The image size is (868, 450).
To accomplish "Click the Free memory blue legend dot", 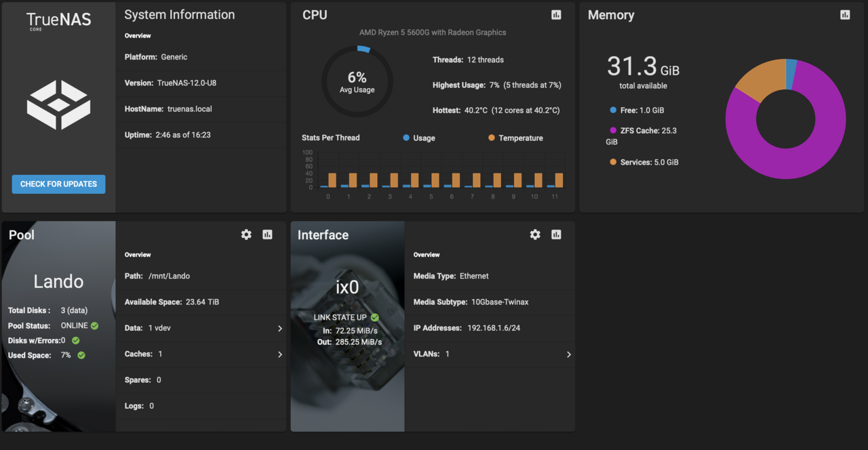I will (x=613, y=110).
